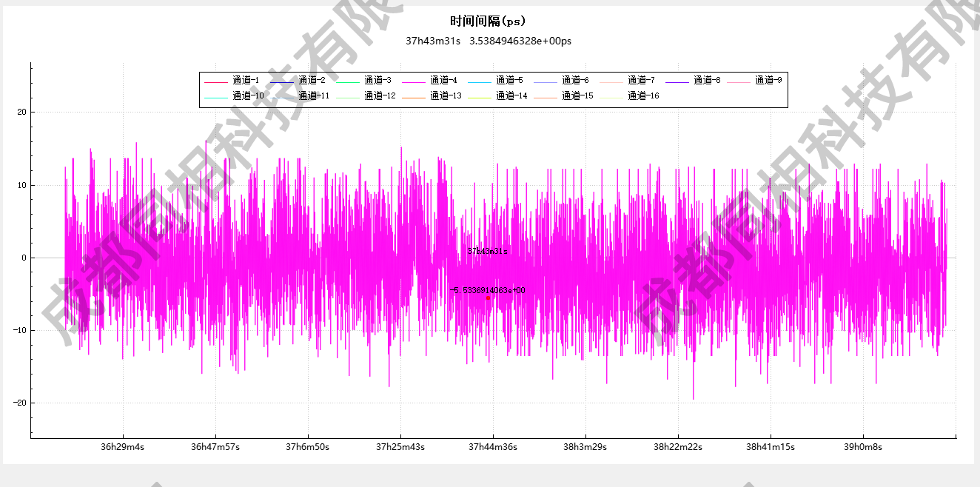
Task: Click the 37h44m36s x-axis tick label
Action: click(x=492, y=447)
